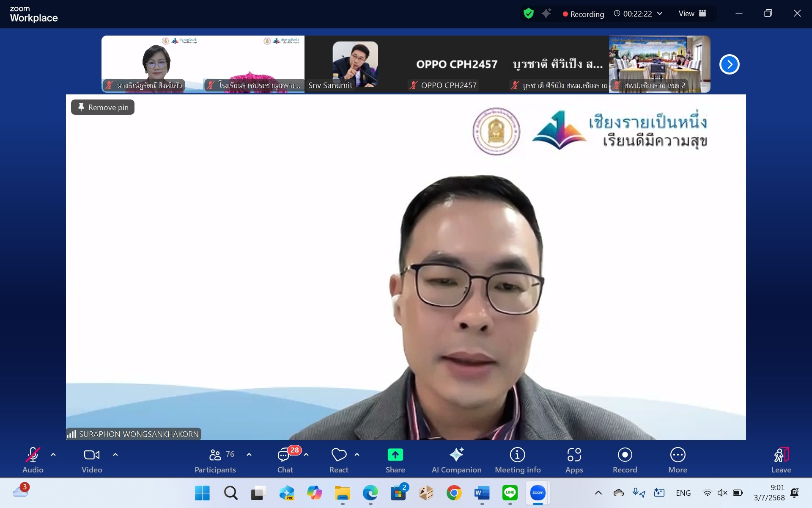
Task: Click the Remove pin button
Action: pyautogui.click(x=103, y=108)
